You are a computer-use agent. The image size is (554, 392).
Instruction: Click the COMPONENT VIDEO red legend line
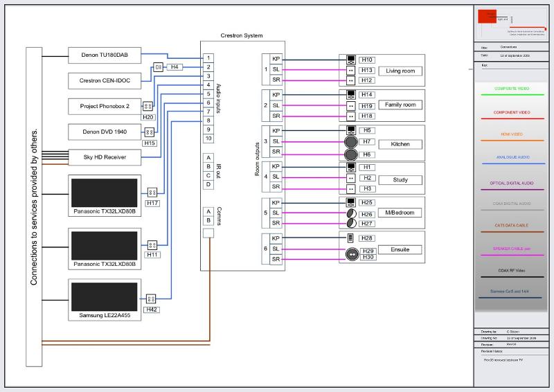coord(512,120)
